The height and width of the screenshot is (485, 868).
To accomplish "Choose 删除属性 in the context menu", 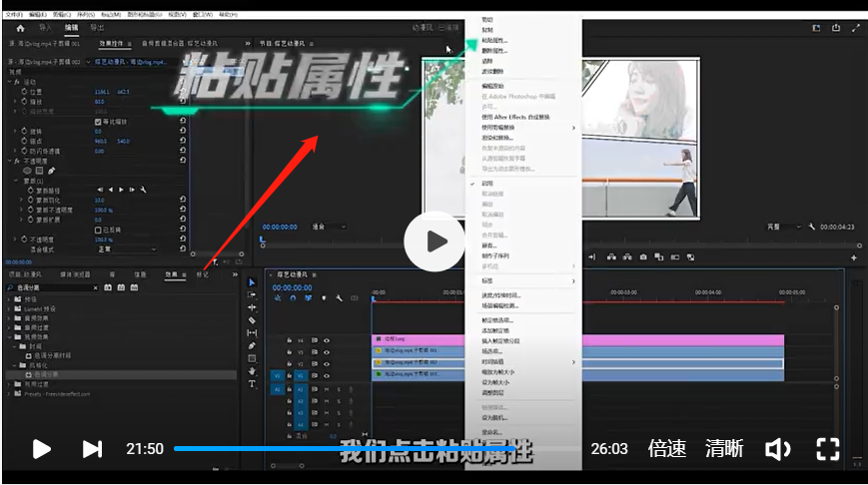I will click(494, 51).
